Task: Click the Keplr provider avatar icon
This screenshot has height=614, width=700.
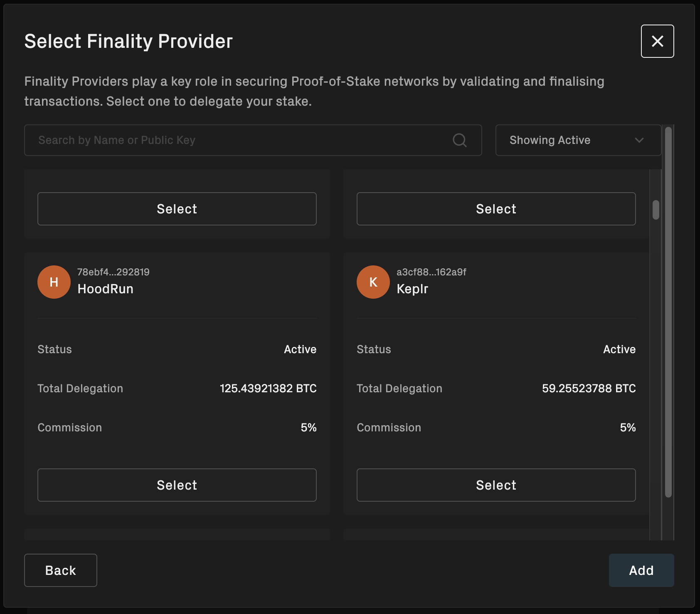Action: (373, 282)
